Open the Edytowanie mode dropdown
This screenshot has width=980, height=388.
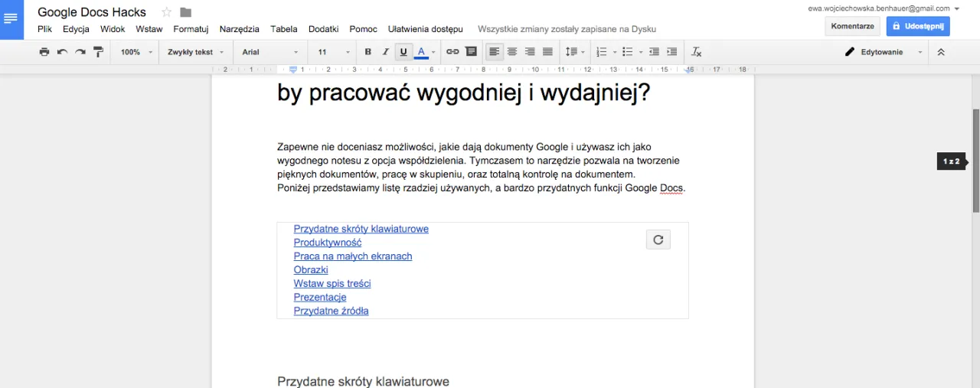(884, 52)
